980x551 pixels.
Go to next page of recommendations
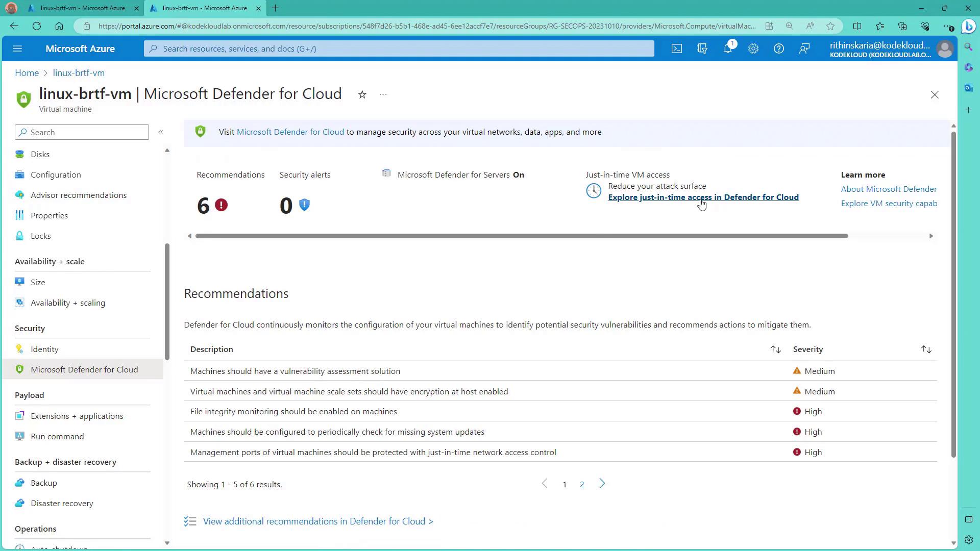tap(602, 484)
